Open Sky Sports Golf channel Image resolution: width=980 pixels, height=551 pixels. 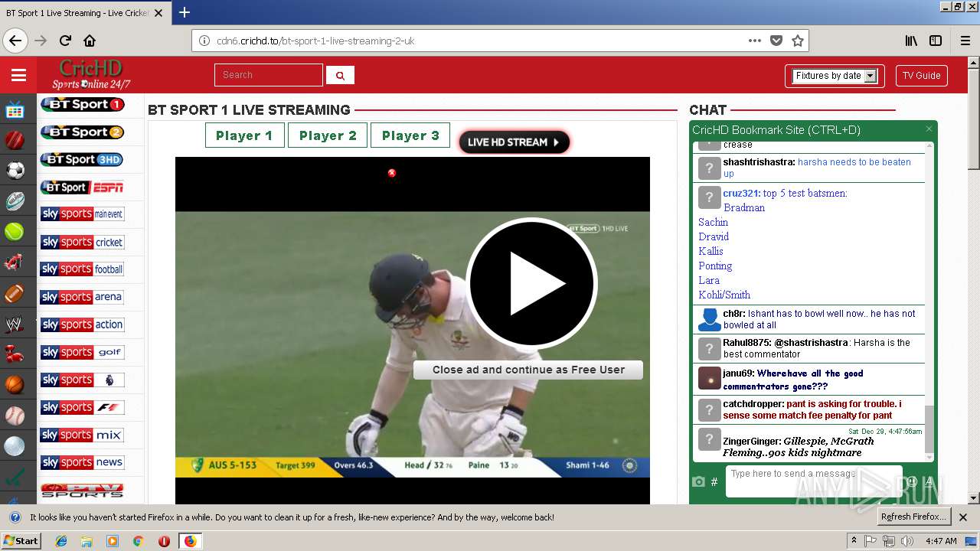pos(82,352)
